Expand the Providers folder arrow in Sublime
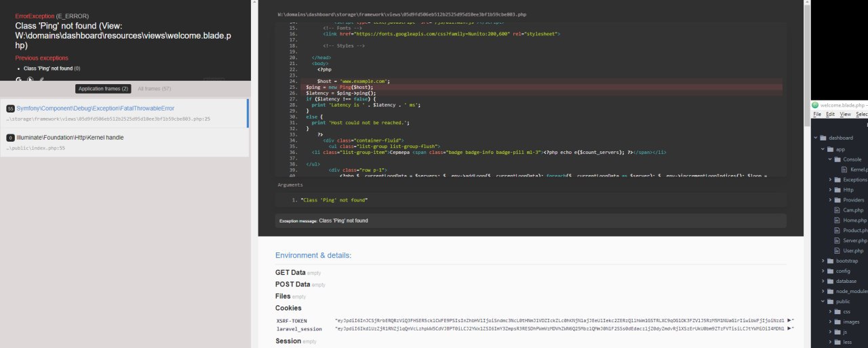Viewport: 868px width, 348px height. (x=829, y=200)
